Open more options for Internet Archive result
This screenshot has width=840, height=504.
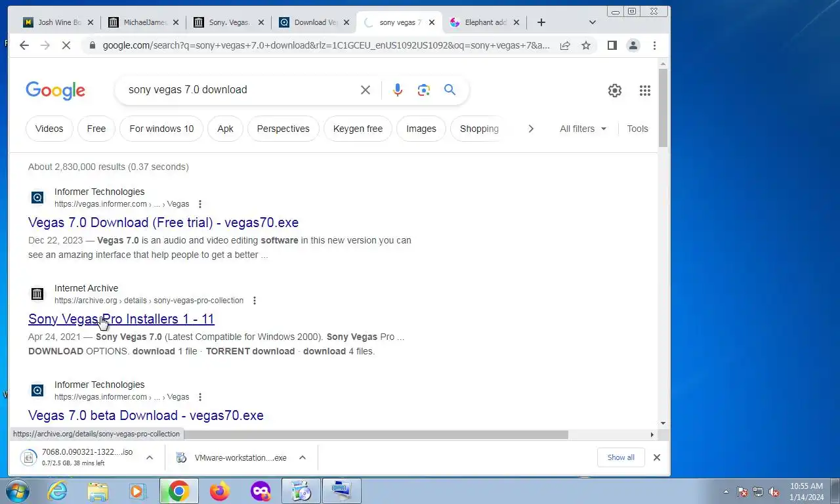point(255,301)
